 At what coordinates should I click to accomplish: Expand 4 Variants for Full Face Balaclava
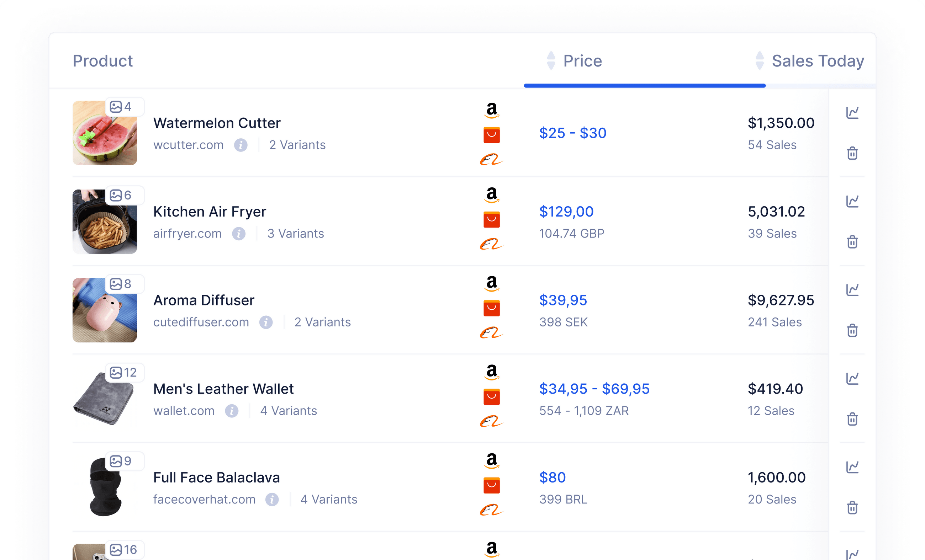coord(328,499)
